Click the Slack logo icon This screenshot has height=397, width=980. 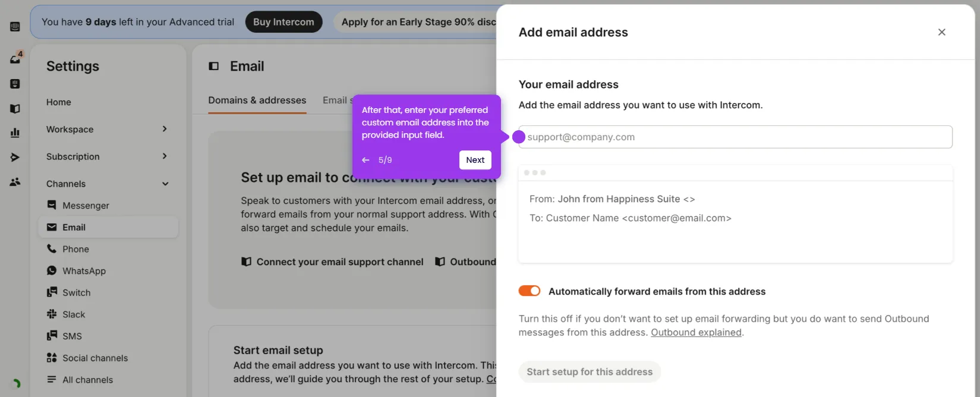point(52,314)
